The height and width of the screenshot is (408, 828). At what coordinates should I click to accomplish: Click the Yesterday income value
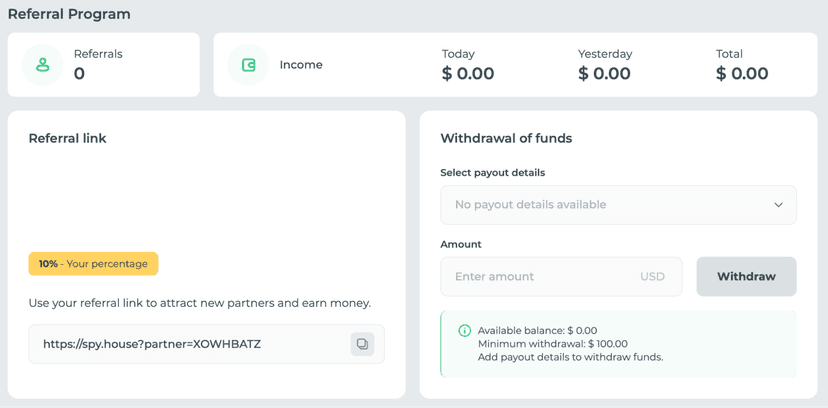(x=604, y=73)
